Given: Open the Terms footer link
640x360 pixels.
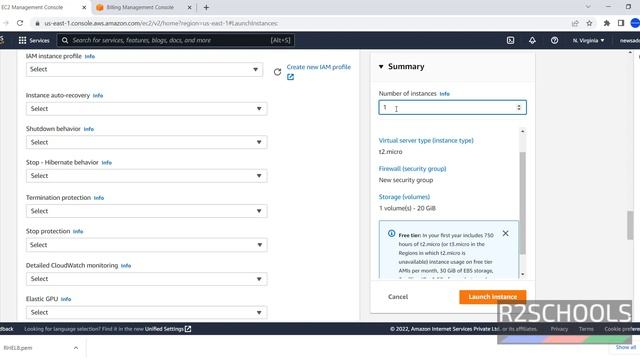Looking at the screenshot, I should pyautogui.click(x=586, y=329).
